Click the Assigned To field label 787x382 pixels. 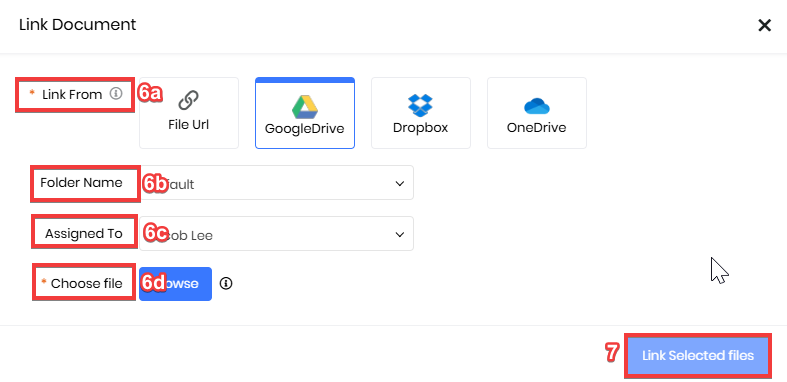point(84,233)
